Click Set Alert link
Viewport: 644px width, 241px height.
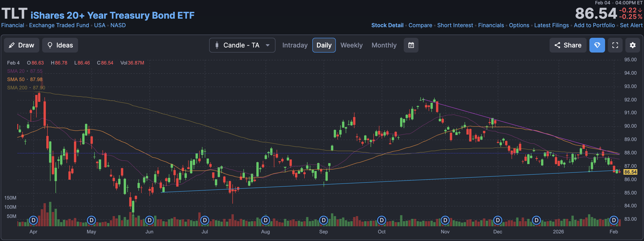(631, 25)
